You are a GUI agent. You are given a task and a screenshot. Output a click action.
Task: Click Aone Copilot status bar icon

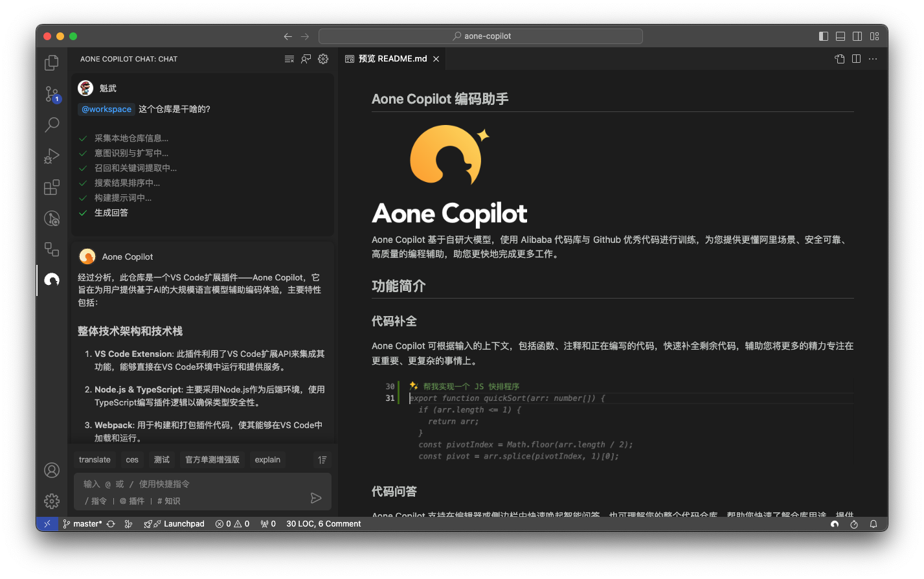835,524
